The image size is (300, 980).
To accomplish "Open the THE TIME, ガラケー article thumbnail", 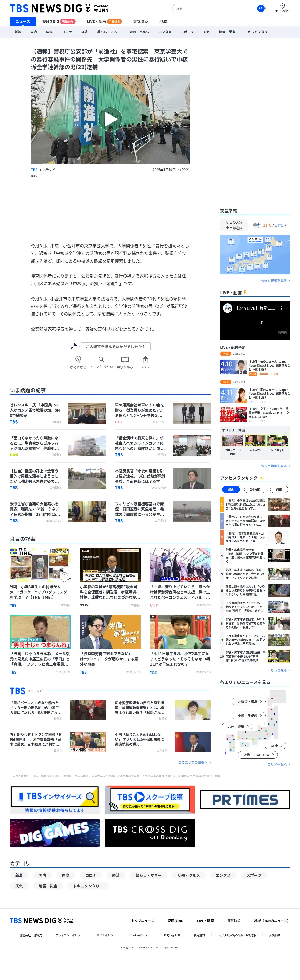I will click(40, 565).
